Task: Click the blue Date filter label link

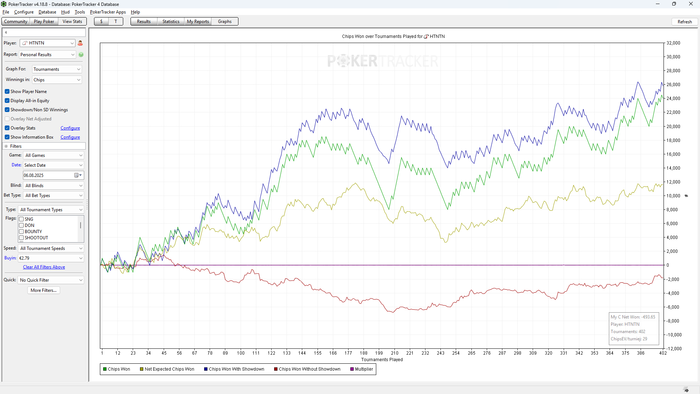Action: click(17, 165)
